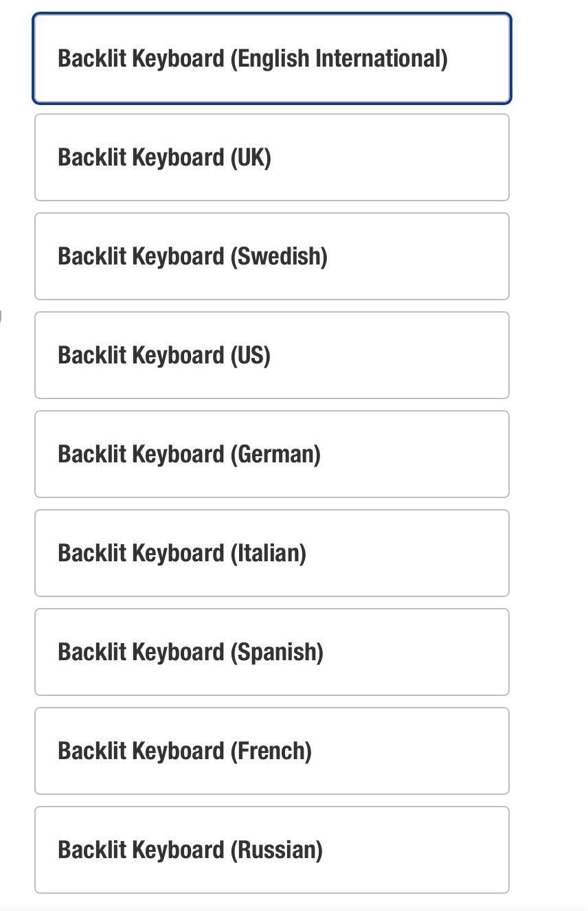The image size is (588, 911).
Task: Choose the Backlit Keyboard (German) option
Action: click(272, 454)
